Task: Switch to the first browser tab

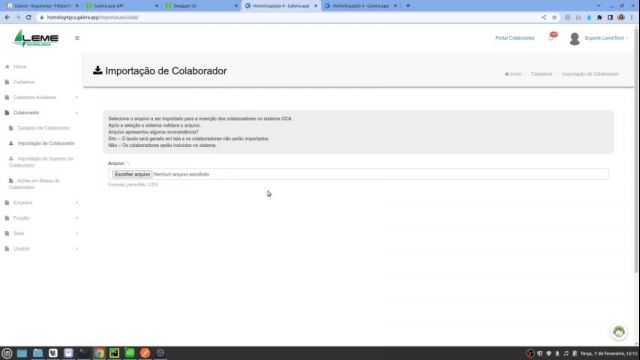Action: click(x=42, y=6)
